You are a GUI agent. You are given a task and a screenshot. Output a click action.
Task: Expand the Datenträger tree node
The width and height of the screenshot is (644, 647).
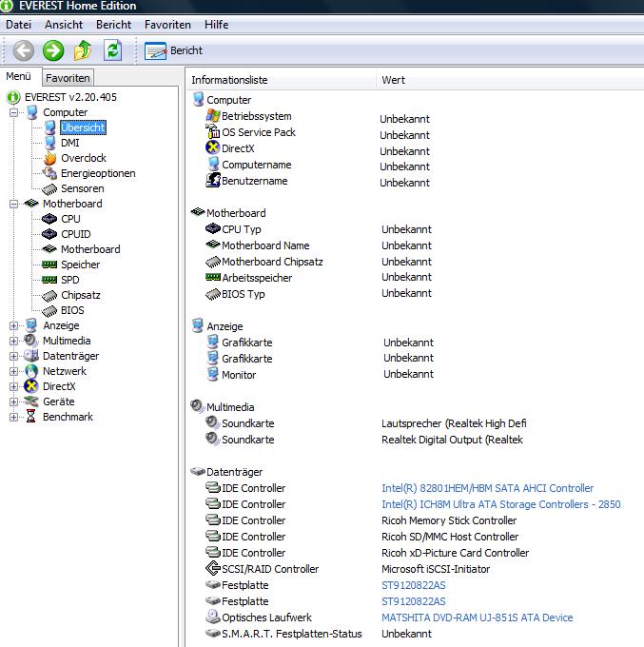click(x=14, y=356)
